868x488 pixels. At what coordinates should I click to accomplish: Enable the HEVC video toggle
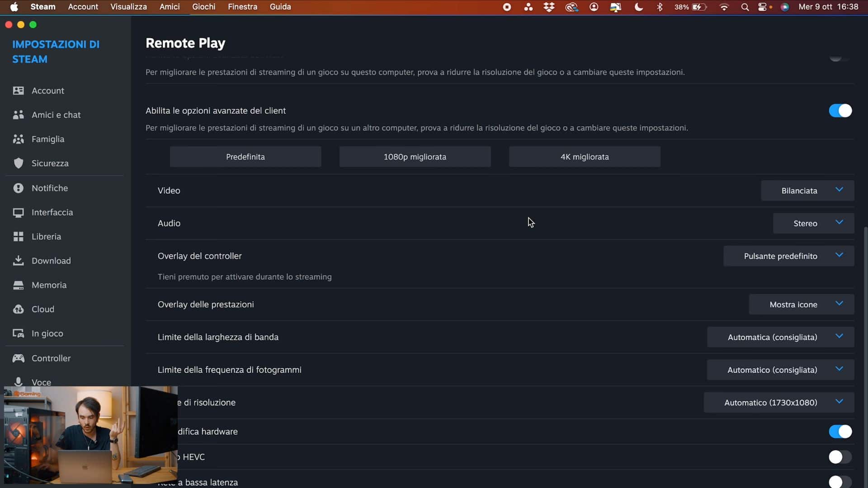click(840, 457)
